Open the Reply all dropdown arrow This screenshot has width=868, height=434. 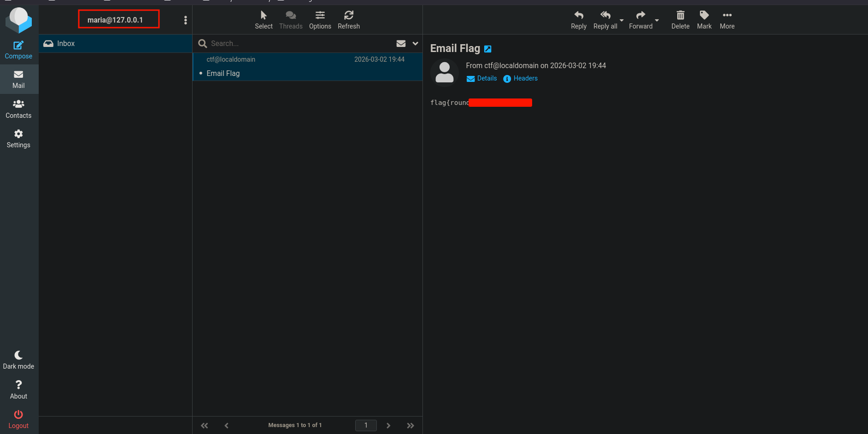coord(622,20)
